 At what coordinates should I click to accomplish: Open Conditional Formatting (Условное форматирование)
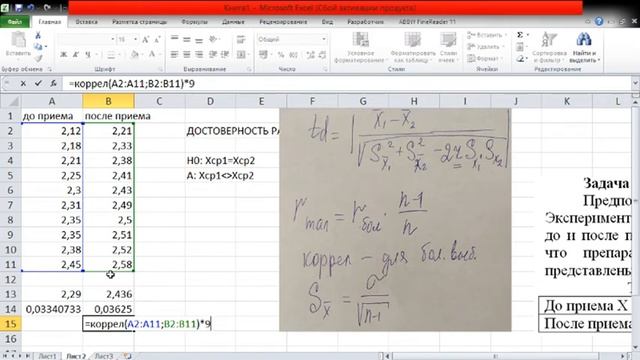coord(360,47)
